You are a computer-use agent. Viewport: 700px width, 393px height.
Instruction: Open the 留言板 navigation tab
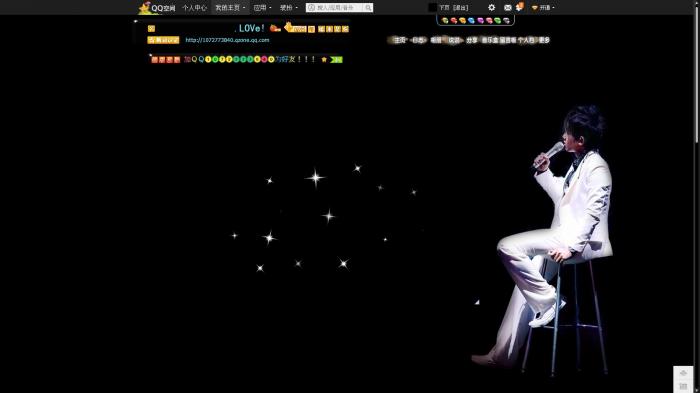pos(508,40)
